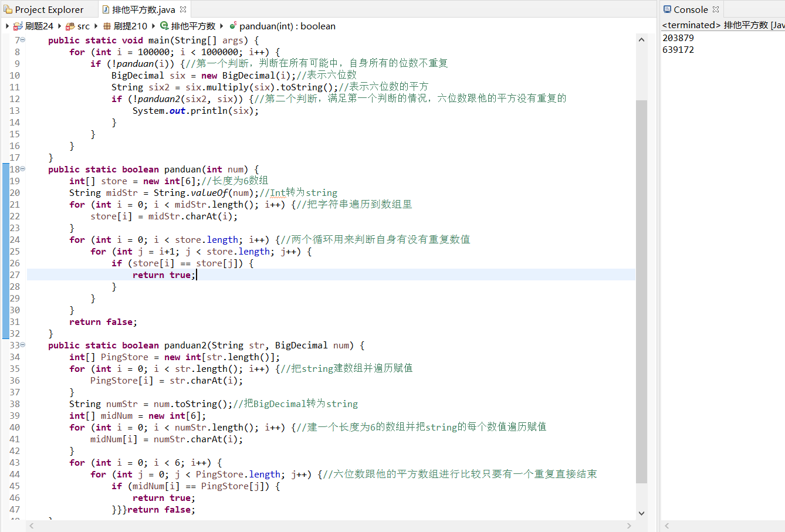
Task: Click 'store[i] = midStr.charAt(i);' on line 22
Action: click(164, 216)
